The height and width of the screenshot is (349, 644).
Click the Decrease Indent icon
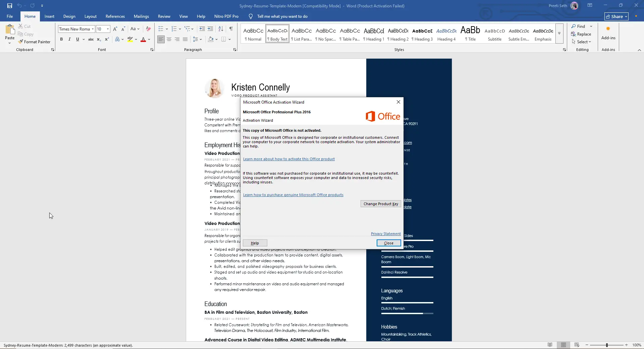[x=202, y=29]
